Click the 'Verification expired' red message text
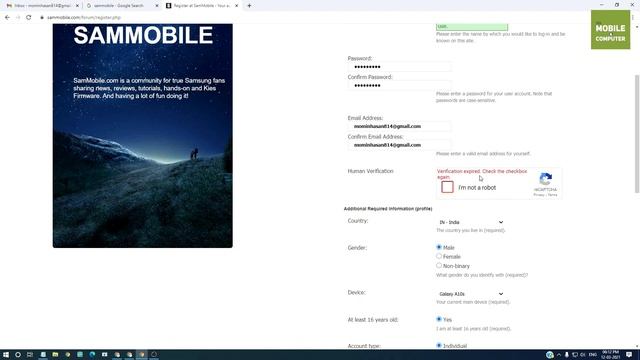 (482, 174)
